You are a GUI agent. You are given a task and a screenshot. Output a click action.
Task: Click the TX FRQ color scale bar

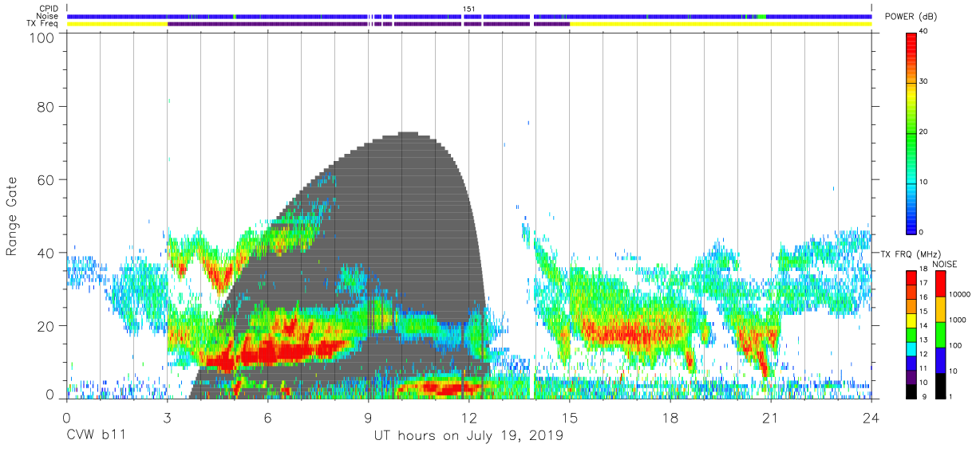[911, 334]
